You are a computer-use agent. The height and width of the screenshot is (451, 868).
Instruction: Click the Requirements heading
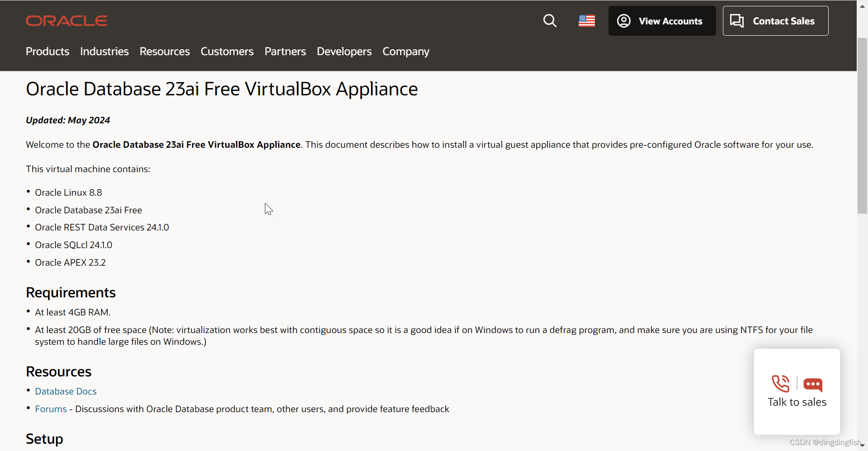71,293
